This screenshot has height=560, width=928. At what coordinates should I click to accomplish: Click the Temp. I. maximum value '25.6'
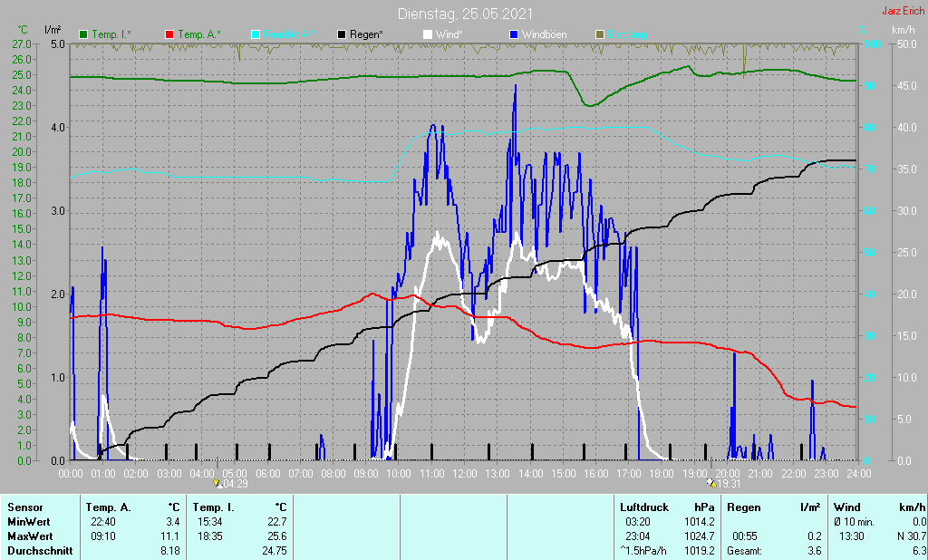click(x=276, y=536)
